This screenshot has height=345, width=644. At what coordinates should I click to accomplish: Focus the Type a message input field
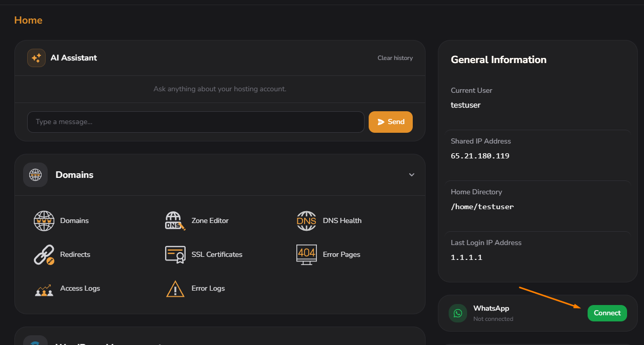pyautogui.click(x=196, y=122)
